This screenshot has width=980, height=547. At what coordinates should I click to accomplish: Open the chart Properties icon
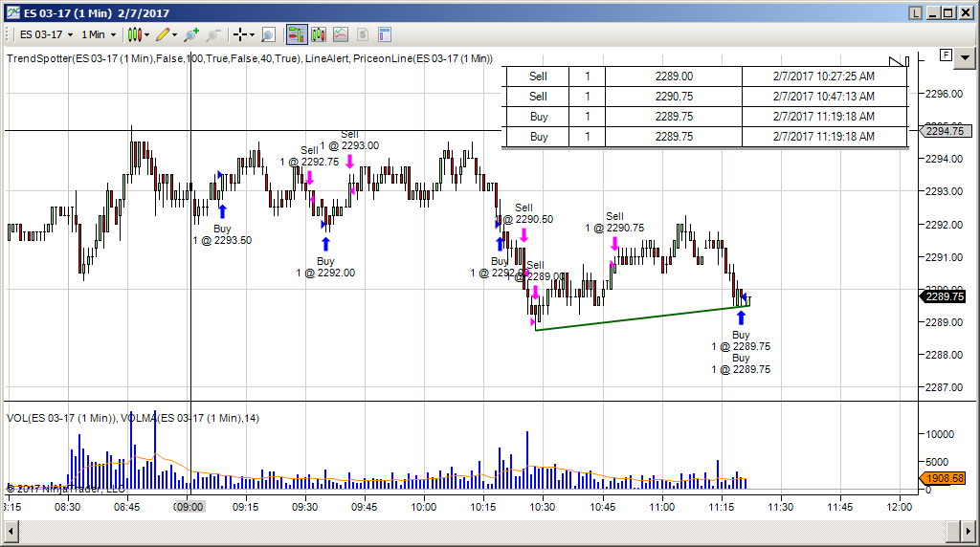385,35
